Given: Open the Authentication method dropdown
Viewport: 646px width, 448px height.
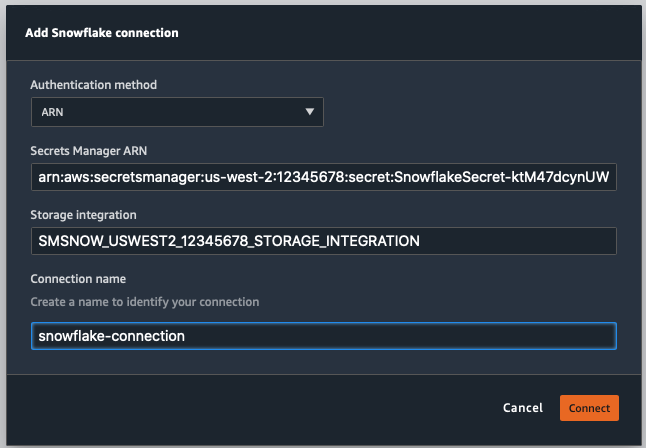Looking at the screenshot, I should click(176, 111).
